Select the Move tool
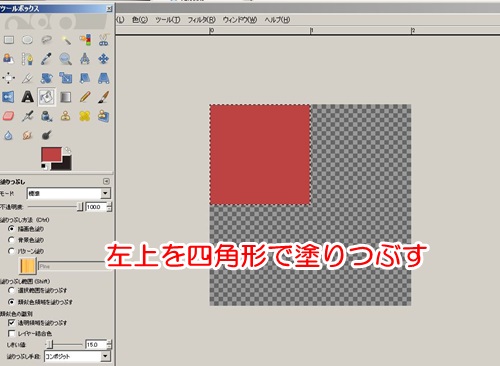Viewport: 500px width, 366px height. click(x=104, y=59)
